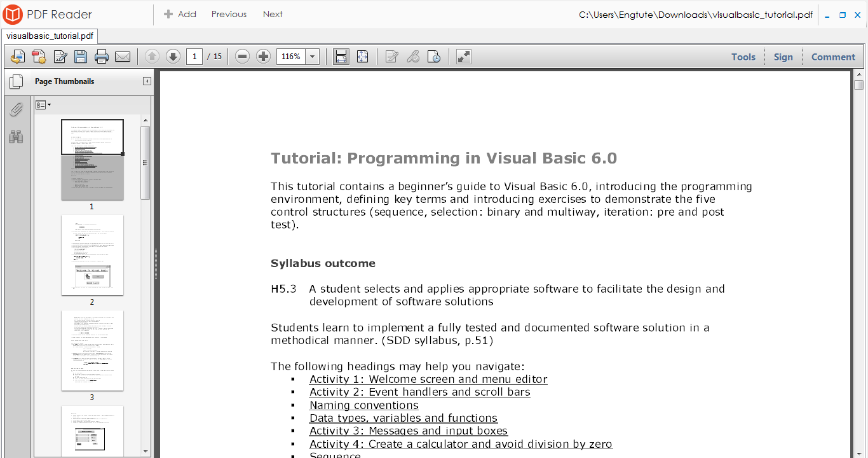
Task: Open Data types, variables and functions link
Action: [403, 418]
